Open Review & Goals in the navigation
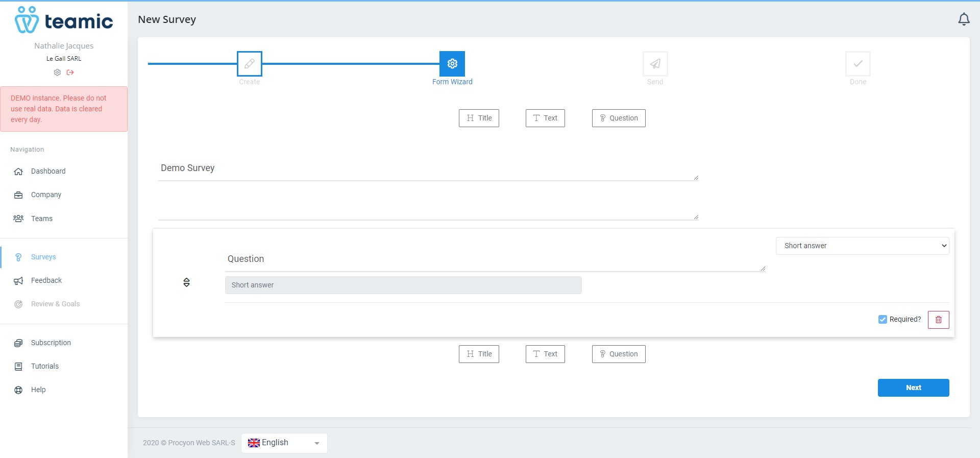This screenshot has height=458, width=980. [56, 304]
